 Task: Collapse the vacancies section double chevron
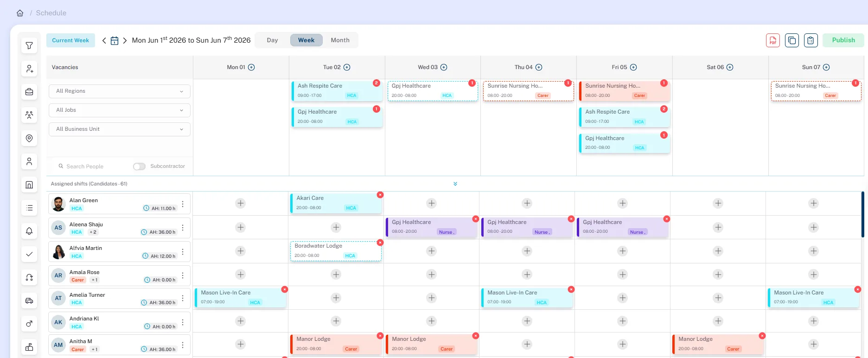click(x=455, y=184)
